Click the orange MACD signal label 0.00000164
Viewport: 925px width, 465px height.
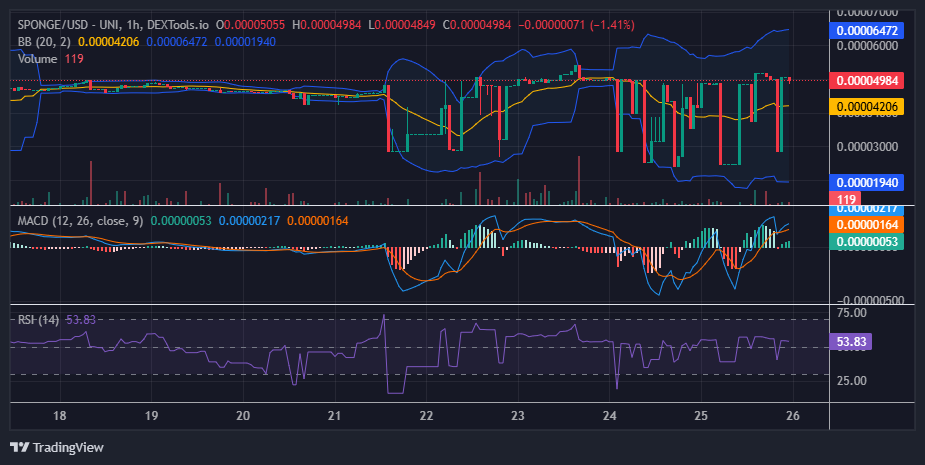click(867, 225)
